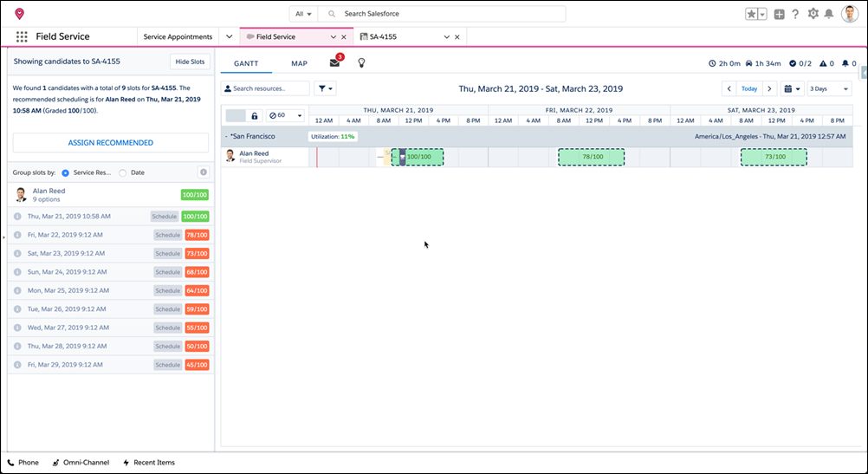Schedule Thu, Mar 21 10:58 AM slot
The image size is (868, 474).
coord(165,217)
